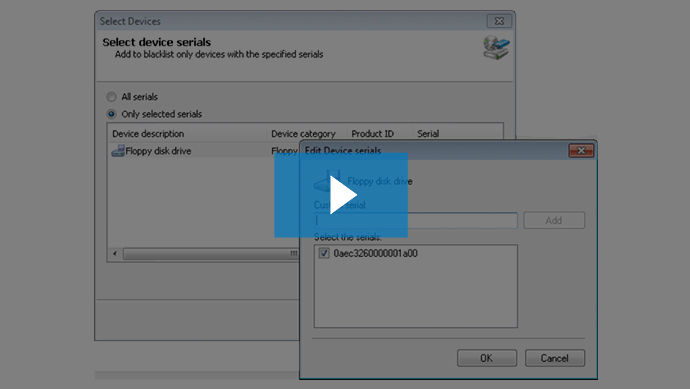The height and width of the screenshot is (389, 690).
Task: Click the OK button
Action: coord(487,358)
